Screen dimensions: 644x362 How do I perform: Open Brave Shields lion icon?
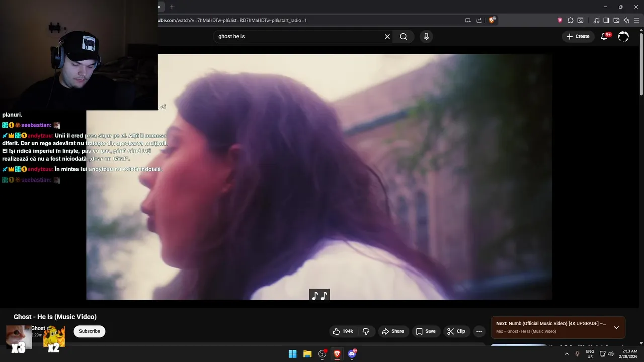pos(492,20)
